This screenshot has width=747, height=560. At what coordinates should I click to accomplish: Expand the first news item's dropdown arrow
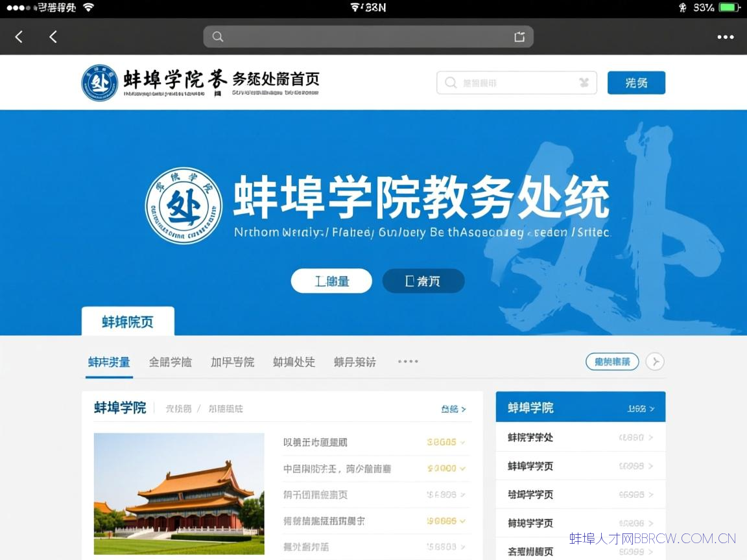pos(463,442)
